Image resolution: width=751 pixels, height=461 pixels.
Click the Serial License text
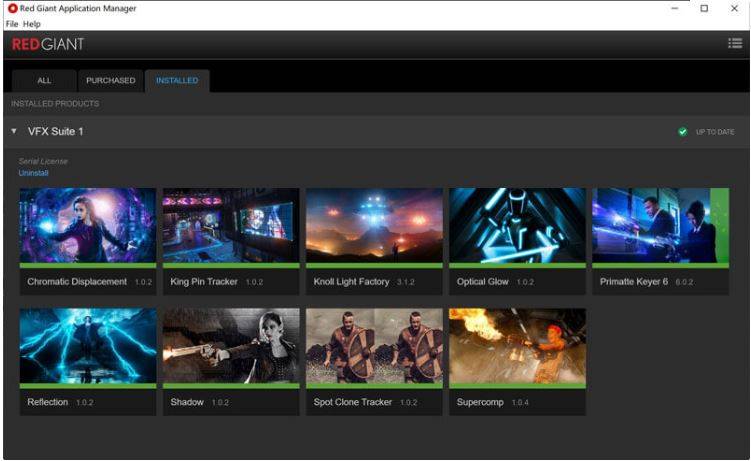[x=43, y=161]
